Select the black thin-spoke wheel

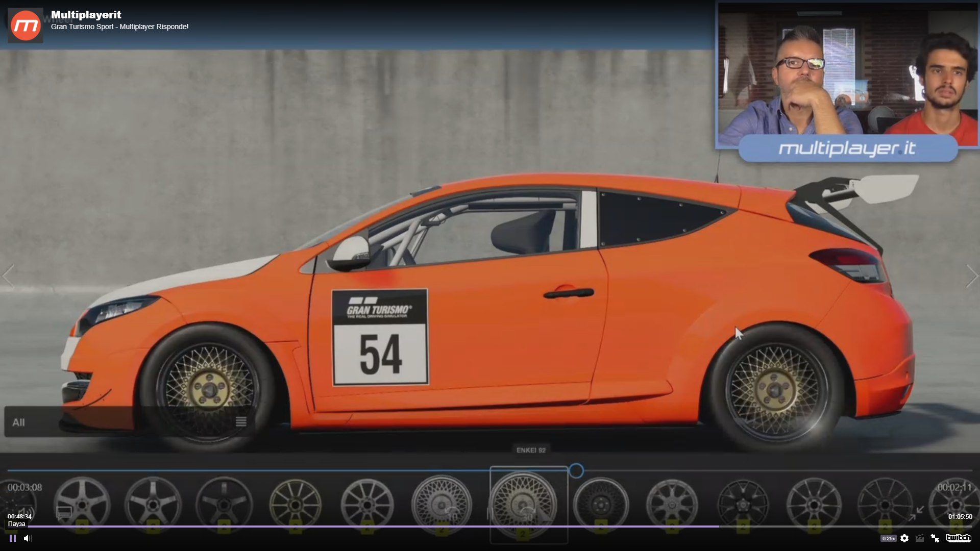(743, 504)
